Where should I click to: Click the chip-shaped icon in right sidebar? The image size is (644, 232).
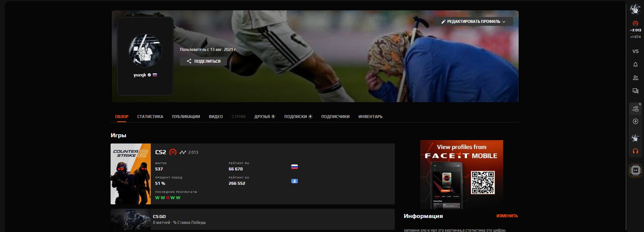click(636, 170)
